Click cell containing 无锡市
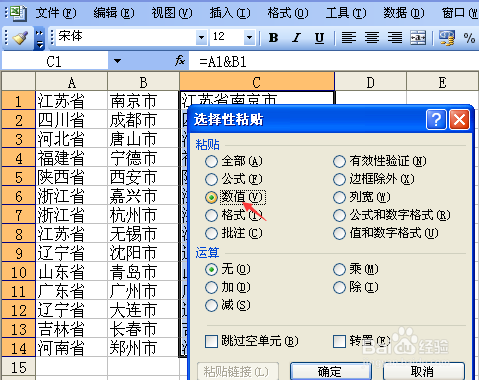 (x=143, y=234)
